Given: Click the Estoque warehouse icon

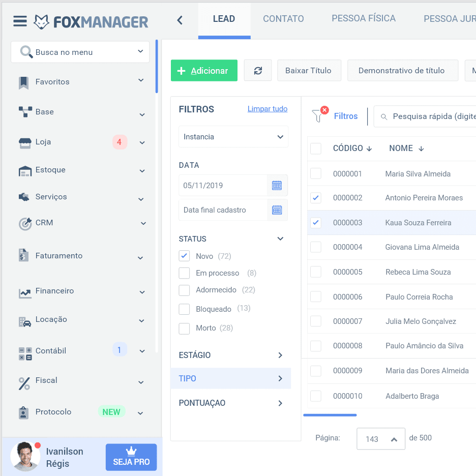Looking at the screenshot, I should tap(25, 171).
